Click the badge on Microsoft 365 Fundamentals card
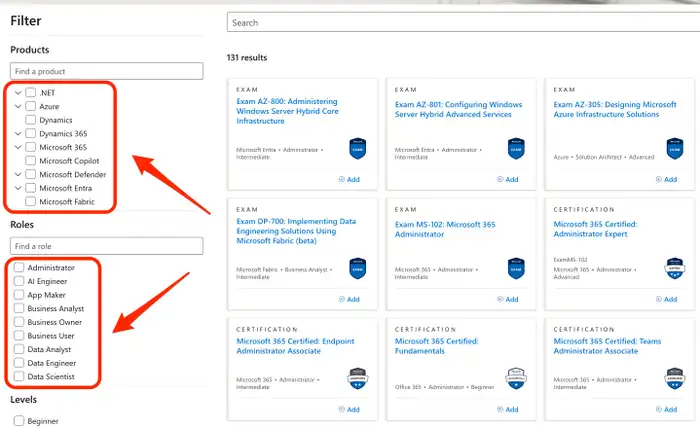 (516, 378)
